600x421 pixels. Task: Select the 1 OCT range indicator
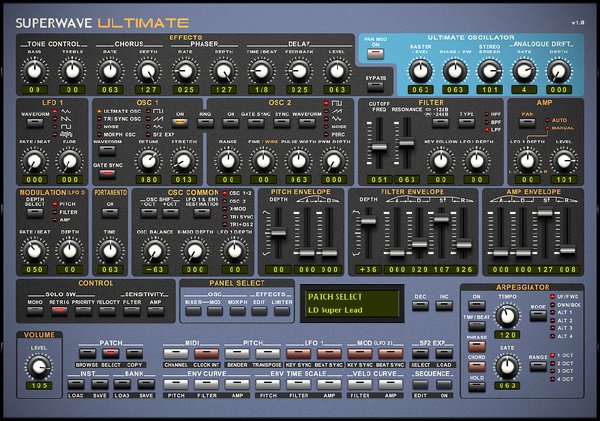pos(553,356)
